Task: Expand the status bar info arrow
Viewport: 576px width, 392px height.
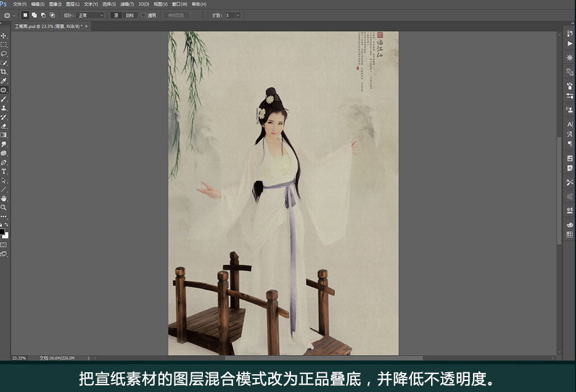Action: point(88,358)
